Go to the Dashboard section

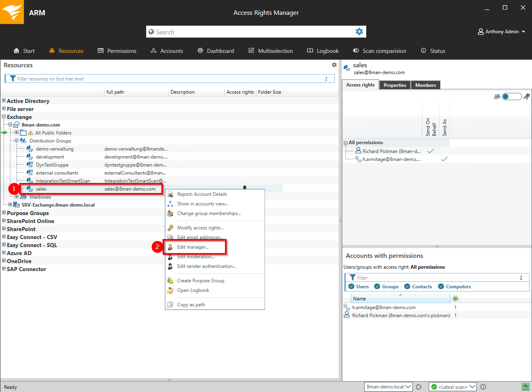[x=216, y=51]
